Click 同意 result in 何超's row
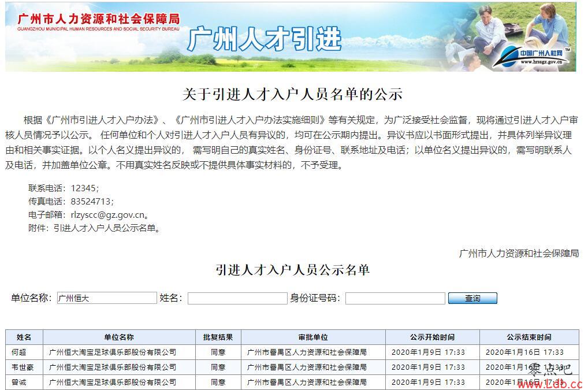The width and height of the screenshot is (588, 390). click(218, 352)
